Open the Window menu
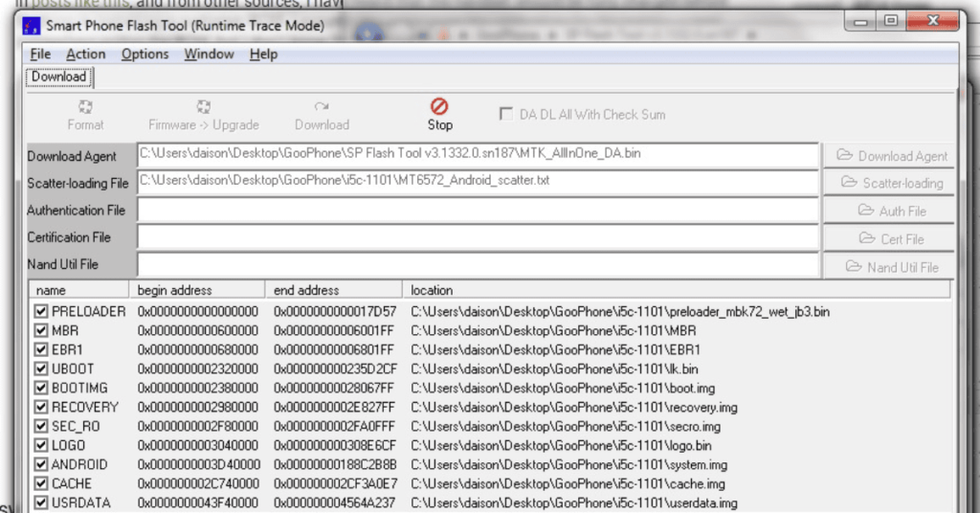The width and height of the screenshot is (980, 513). pos(209,55)
